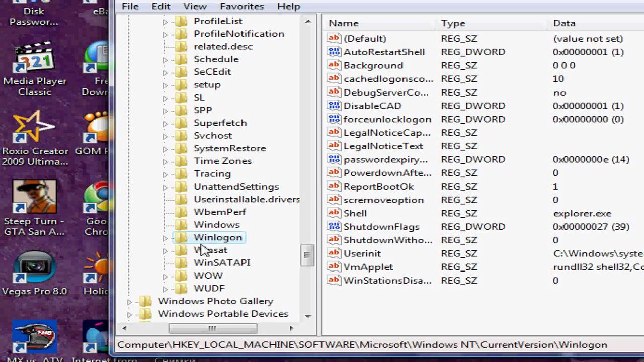Screen dimensions: 644x362
Task: Expand the SeCEdit key
Action: pos(165,72)
